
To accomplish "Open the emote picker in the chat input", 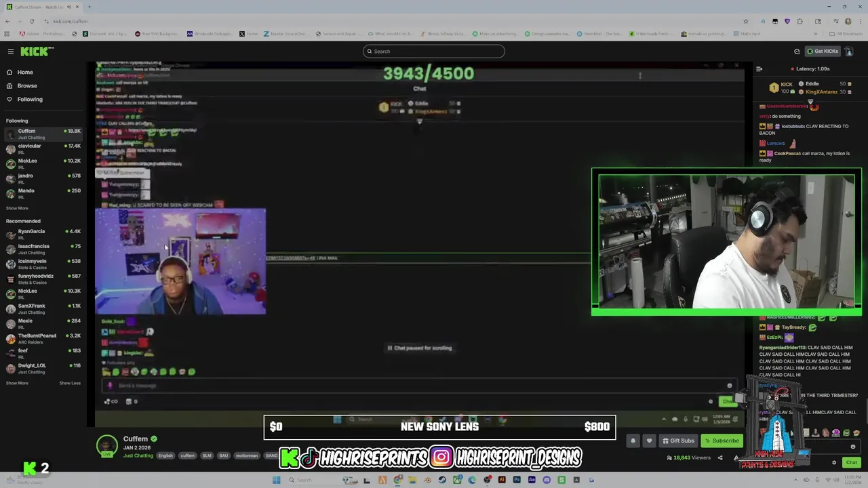I will click(853, 447).
